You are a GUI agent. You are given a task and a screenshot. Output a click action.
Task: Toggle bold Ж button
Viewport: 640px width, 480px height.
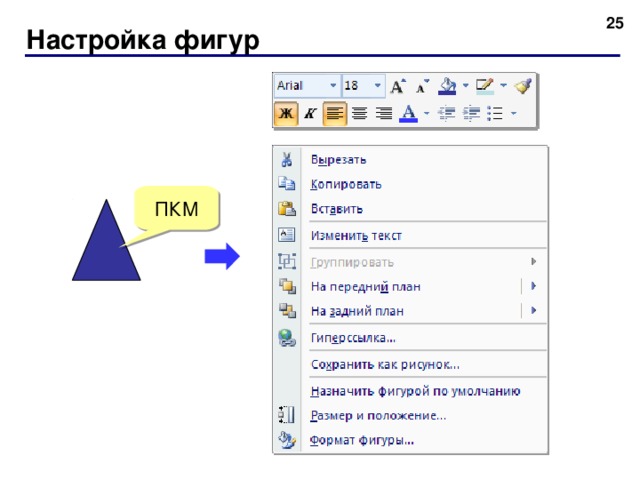pyautogui.click(x=286, y=113)
